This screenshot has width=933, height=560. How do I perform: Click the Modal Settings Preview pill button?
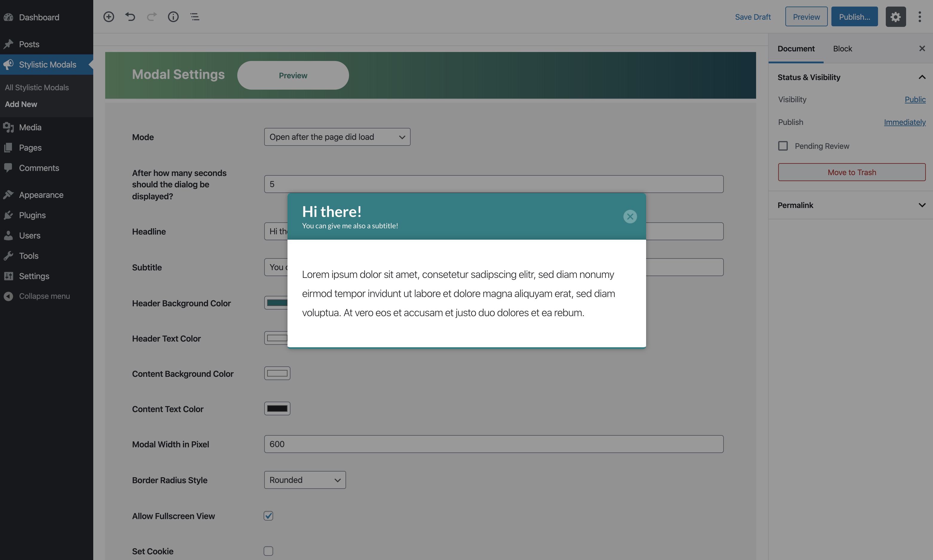point(293,76)
